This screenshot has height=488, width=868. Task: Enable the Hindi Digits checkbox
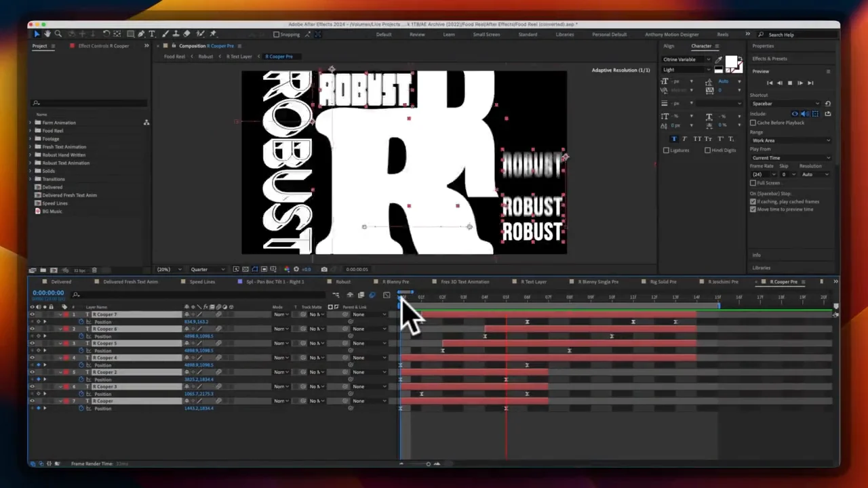tap(707, 150)
